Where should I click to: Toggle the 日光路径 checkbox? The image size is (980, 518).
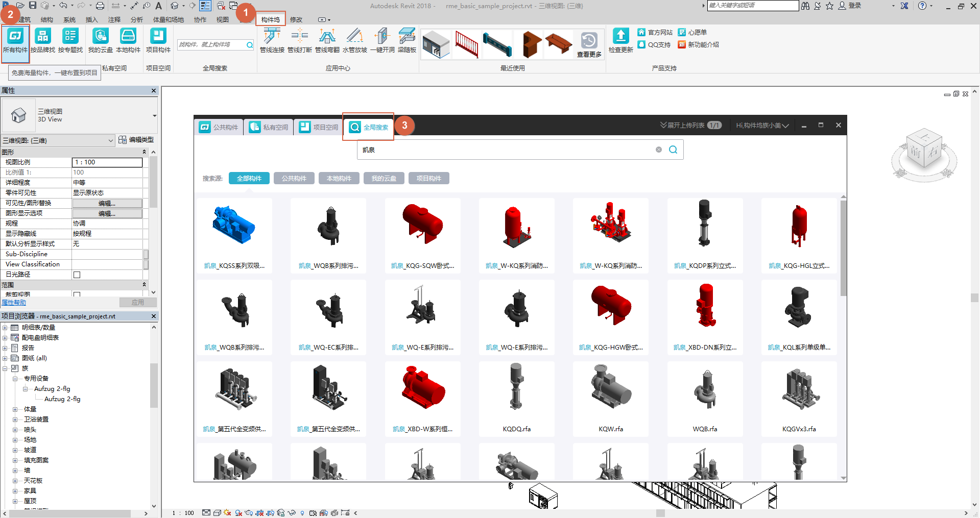point(77,275)
